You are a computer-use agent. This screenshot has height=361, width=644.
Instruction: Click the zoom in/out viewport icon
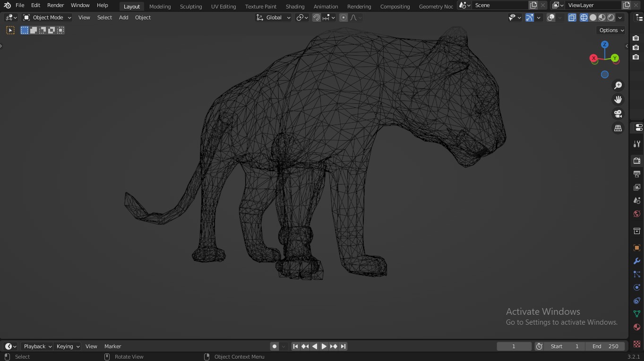618,85
